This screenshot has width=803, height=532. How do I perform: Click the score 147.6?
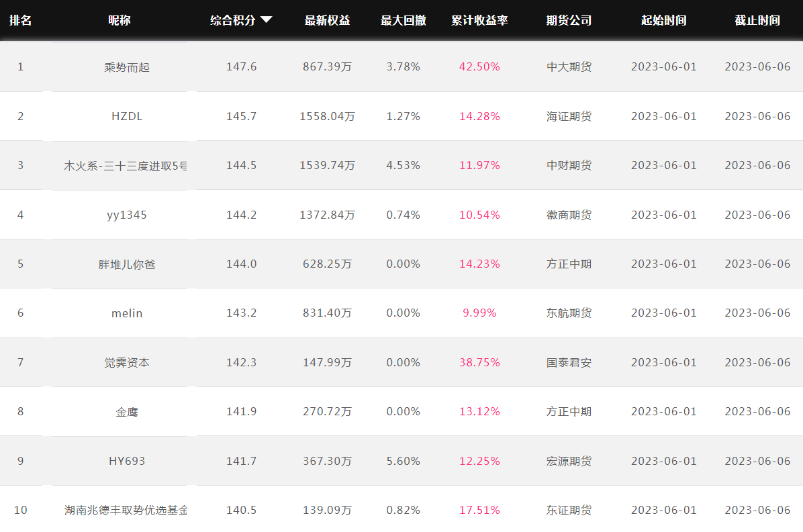(x=241, y=67)
